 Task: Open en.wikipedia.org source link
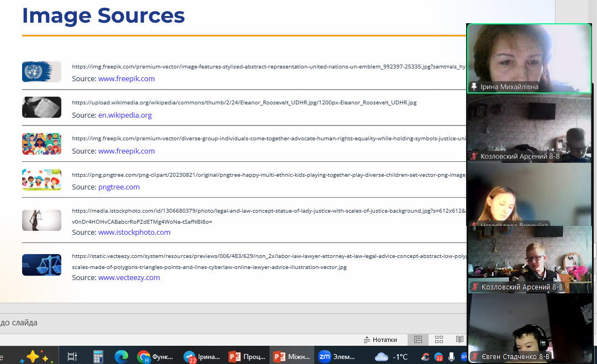[125, 115]
